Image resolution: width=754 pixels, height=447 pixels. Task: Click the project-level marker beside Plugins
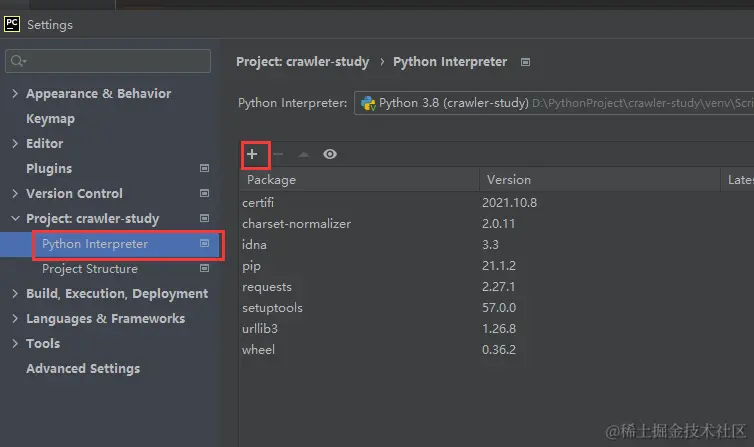coord(204,168)
